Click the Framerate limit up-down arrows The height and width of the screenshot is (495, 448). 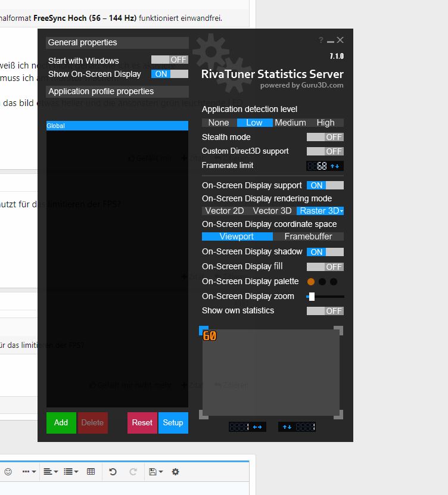point(335,166)
